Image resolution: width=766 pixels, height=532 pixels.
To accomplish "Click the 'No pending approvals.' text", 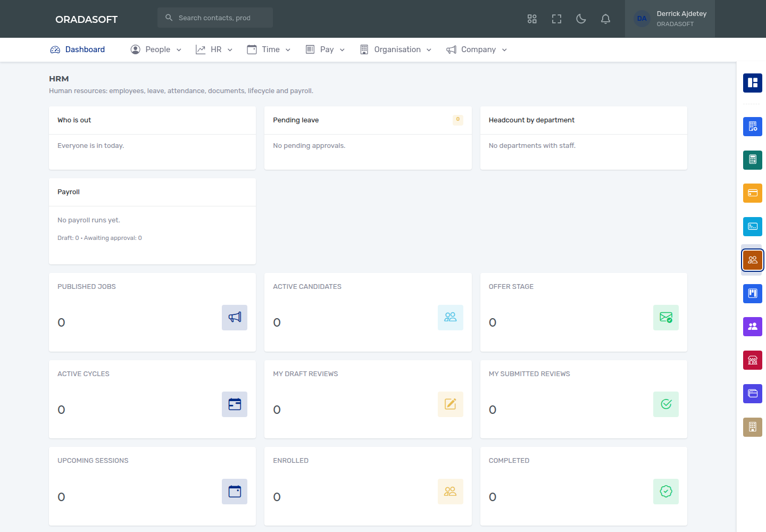I will point(309,146).
